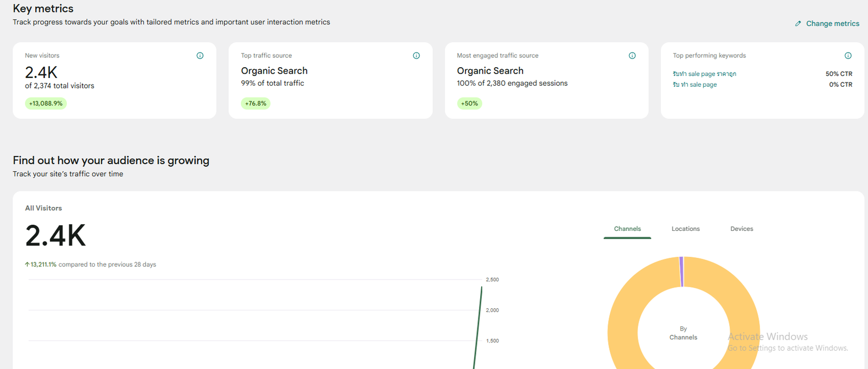
Task: Click "100% of 2,380 engaged sessions" text
Action: (x=512, y=83)
